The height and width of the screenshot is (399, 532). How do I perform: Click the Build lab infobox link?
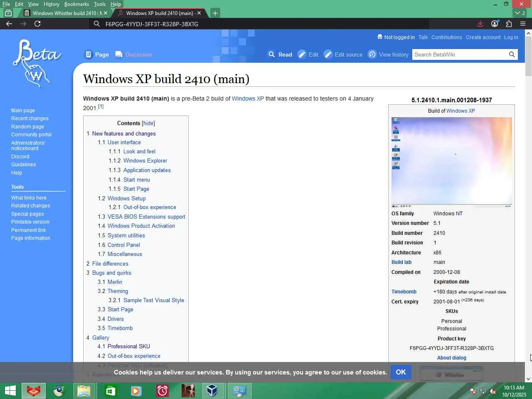pyautogui.click(x=401, y=262)
